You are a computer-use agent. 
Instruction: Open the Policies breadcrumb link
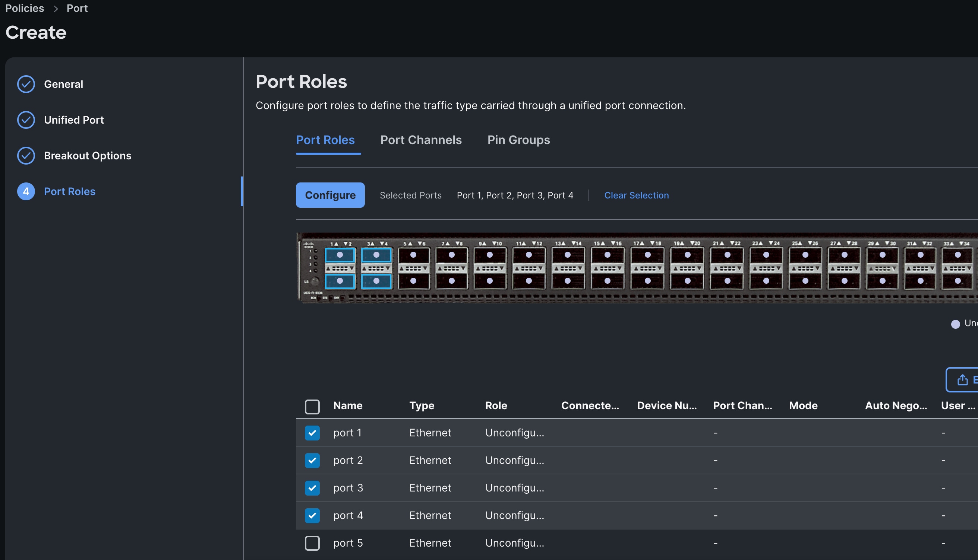[x=25, y=8]
